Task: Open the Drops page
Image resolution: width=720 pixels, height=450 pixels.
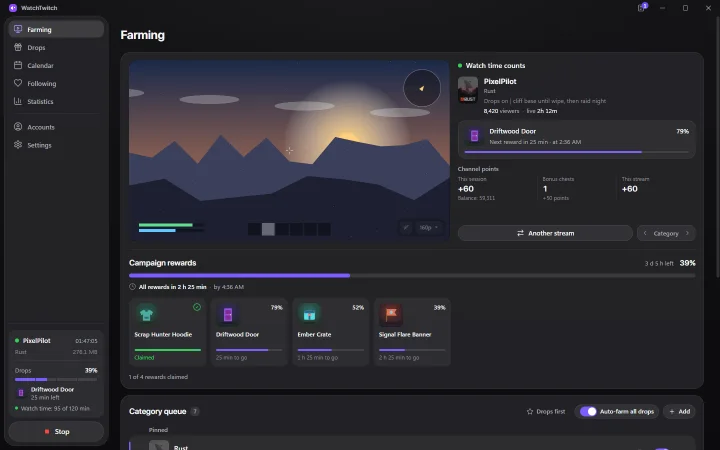Action: point(56,47)
